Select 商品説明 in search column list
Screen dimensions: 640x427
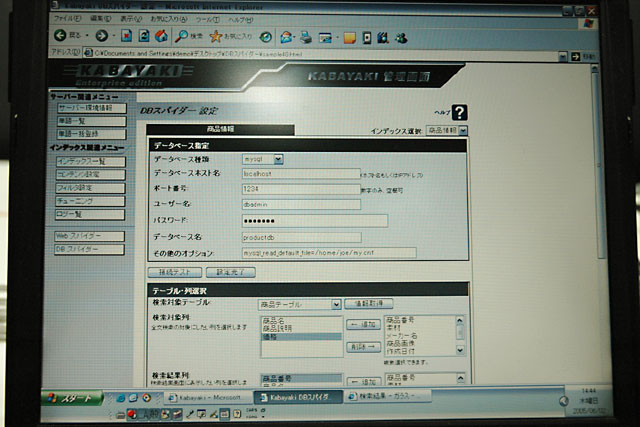tap(301, 328)
